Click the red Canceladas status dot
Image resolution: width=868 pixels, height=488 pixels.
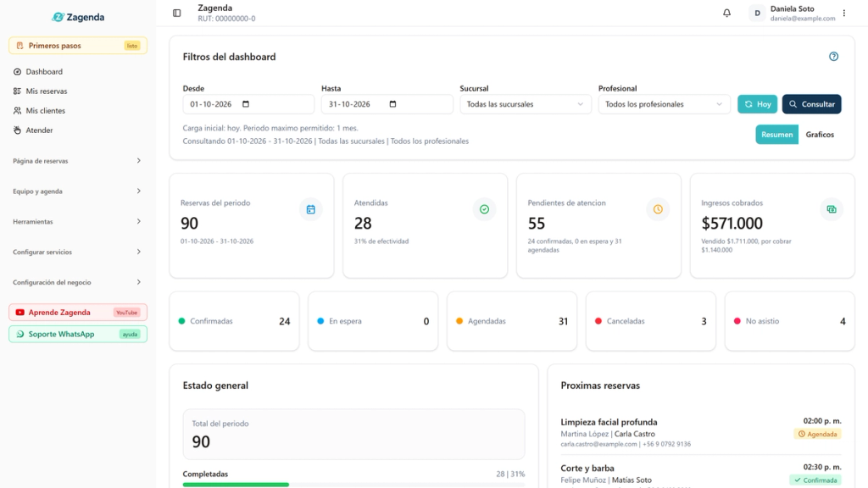tap(598, 321)
